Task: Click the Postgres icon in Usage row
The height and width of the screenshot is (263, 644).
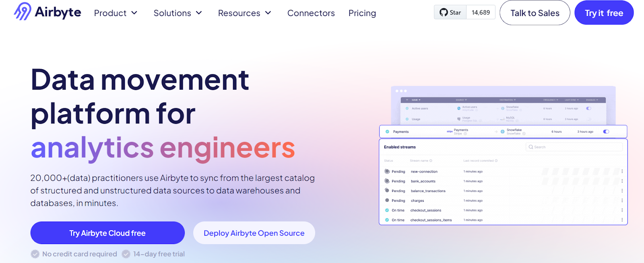Action: pos(459,119)
